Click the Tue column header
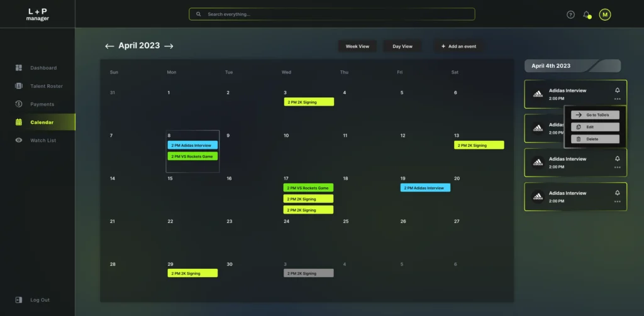Viewport: 644px width, 316px height. coord(229,72)
